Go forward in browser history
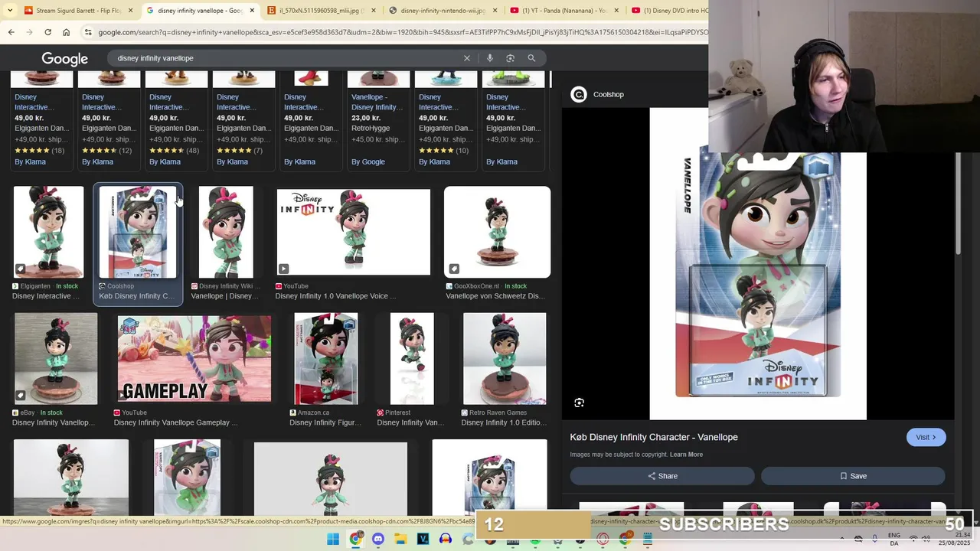Image resolution: width=980 pixels, height=551 pixels. click(29, 32)
